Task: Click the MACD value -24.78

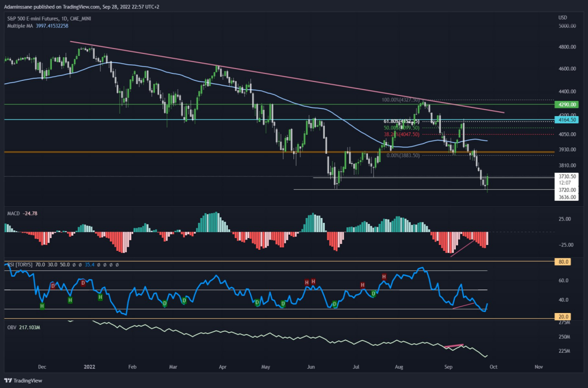Action: click(x=30, y=213)
